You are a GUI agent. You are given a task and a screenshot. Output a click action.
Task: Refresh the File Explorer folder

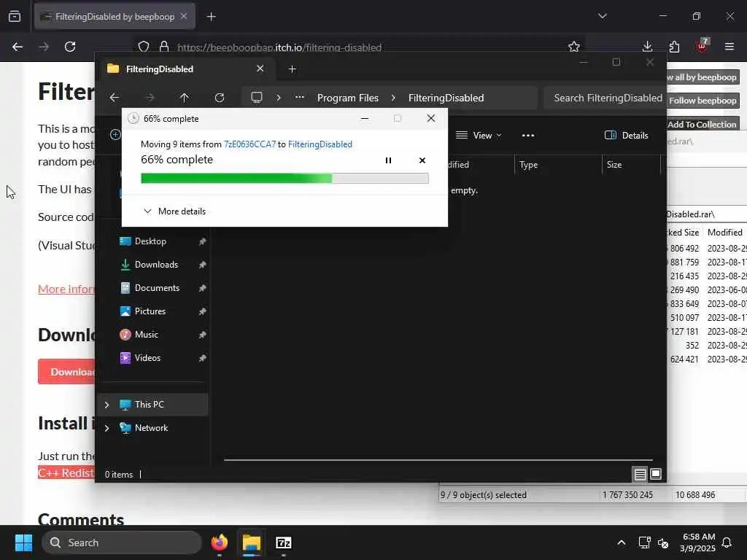click(220, 98)
